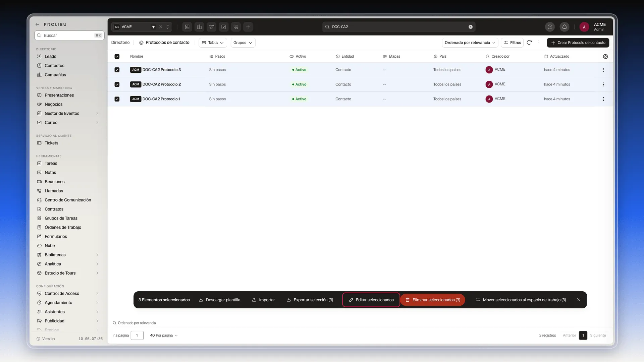Click Eliminar seleccionados (3)
This screenshot has width=644, height=362.
pos(433,300)
